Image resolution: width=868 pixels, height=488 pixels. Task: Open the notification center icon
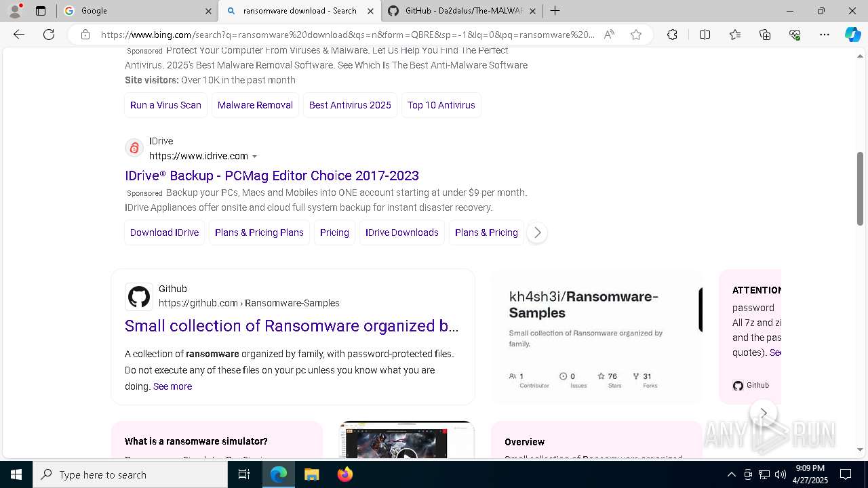point(846,474)
